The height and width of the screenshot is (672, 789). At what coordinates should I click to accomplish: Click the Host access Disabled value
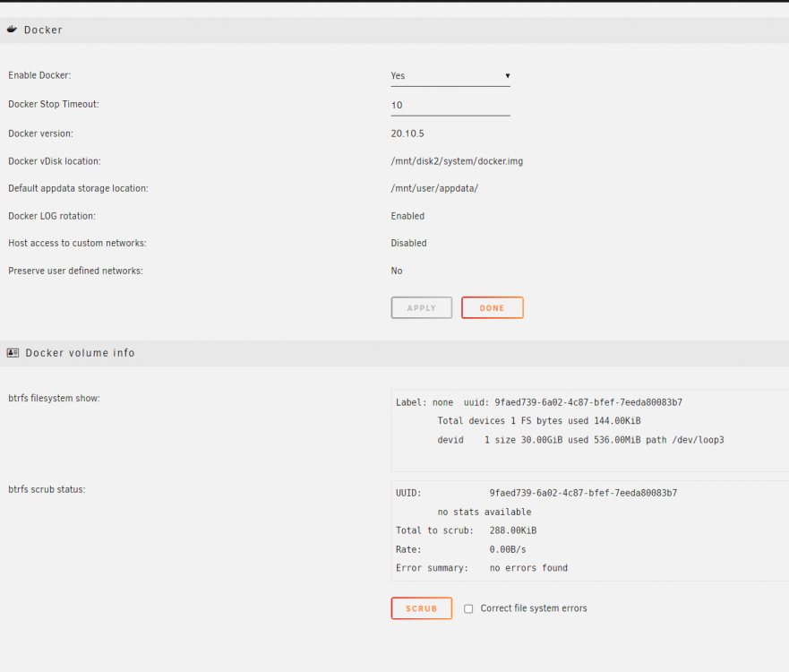click(408, 243)
